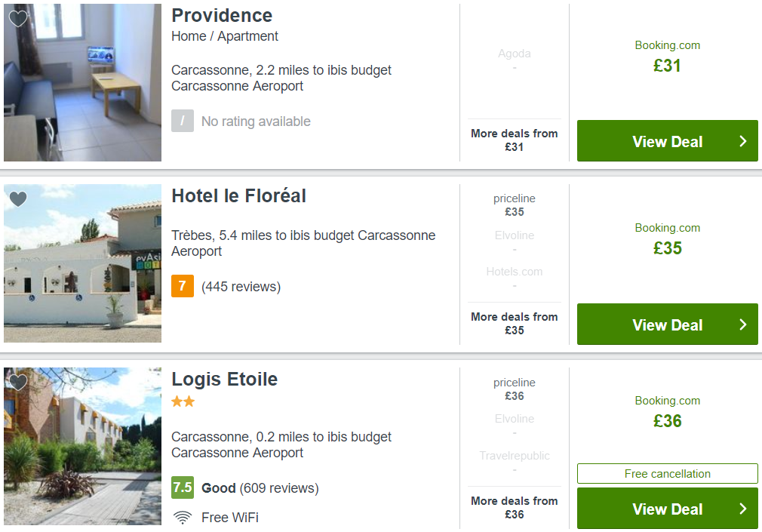Open the Hotel le Floréal photo
Viewport: 762px width, 532px height.
coord(83,263)
